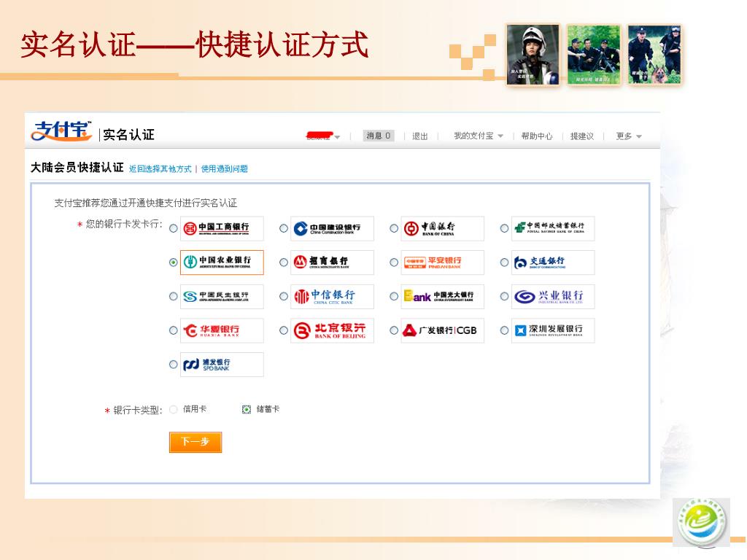Viewport: 747px width, 560px height.
Task: Choose 信用卡 credit card type
Action: [174, 410]
